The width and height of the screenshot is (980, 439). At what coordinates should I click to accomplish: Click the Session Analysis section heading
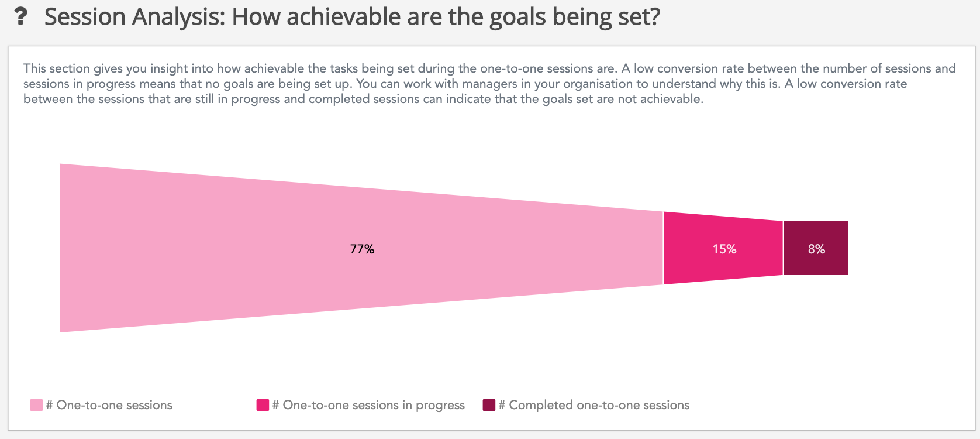(352, 16)
